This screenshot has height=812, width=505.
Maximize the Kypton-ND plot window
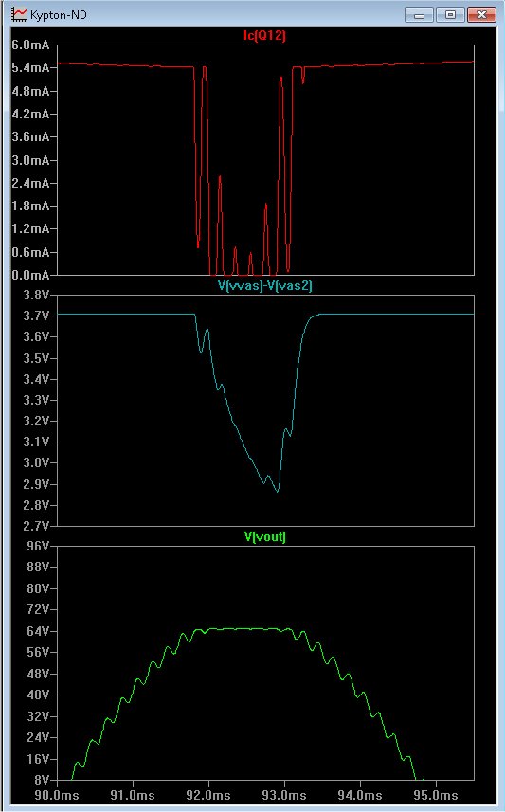point(450,14)
